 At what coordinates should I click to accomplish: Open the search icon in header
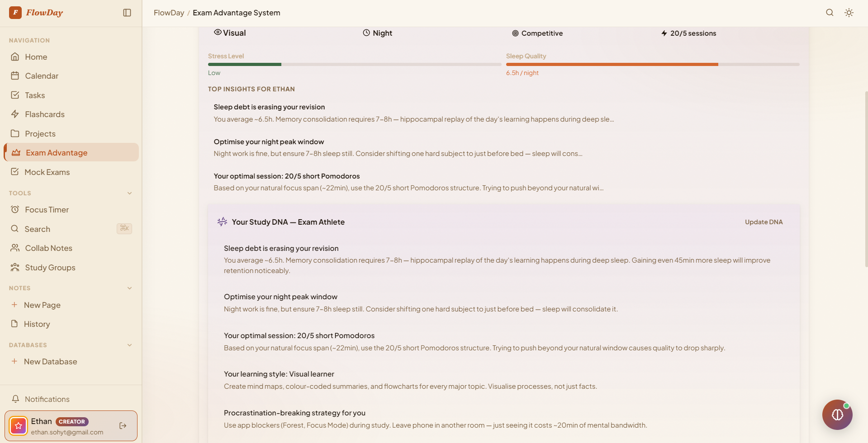pyautogui.click(x=830, y=13)
